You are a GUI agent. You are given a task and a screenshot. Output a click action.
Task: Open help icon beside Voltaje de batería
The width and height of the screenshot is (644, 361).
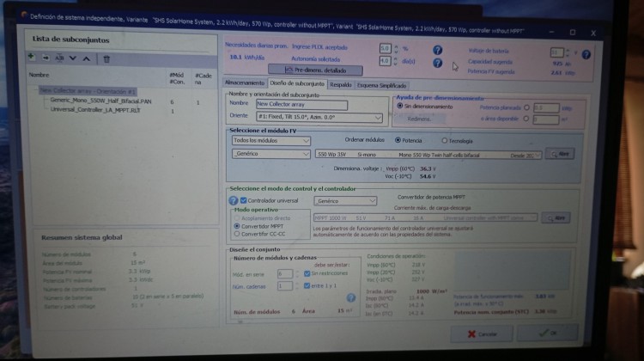[x=586, y=54]
